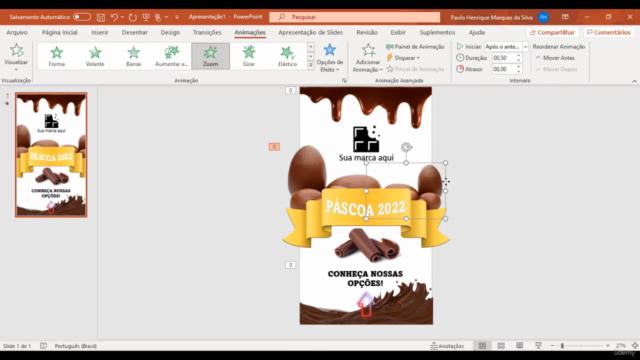The width and height of the screenshot is (640, 360).
Task: Click zoom out minus button
Action: 552,346
